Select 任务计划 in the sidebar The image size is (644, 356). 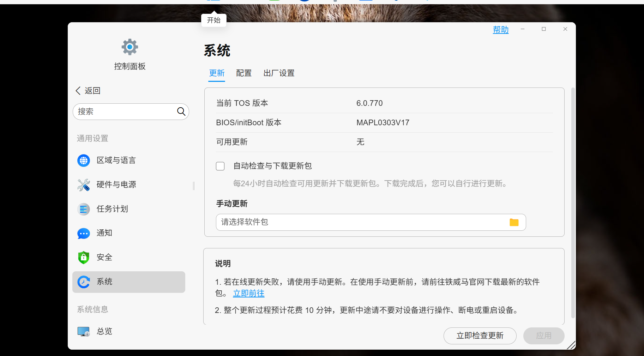click(x=129, y=209)
